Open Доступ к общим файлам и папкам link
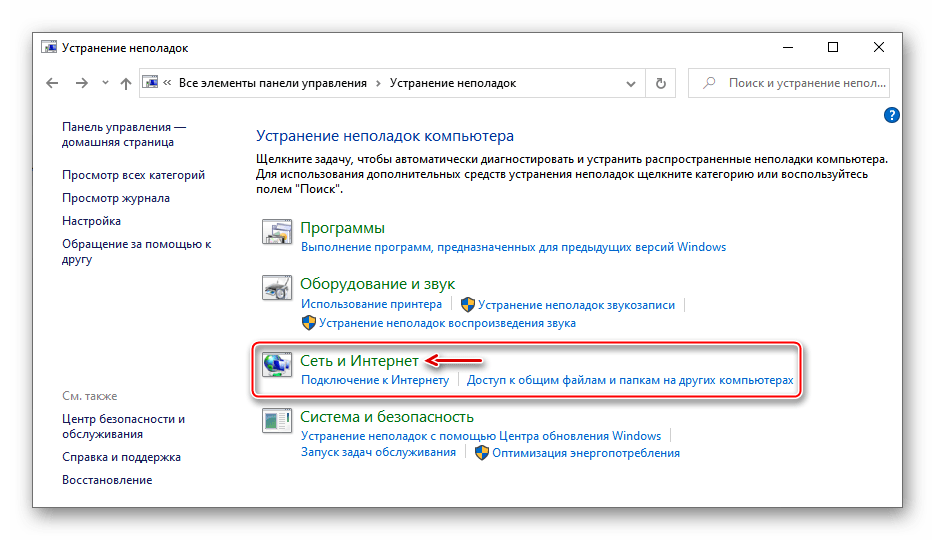 pyautogui.click(x=630, y=380)
